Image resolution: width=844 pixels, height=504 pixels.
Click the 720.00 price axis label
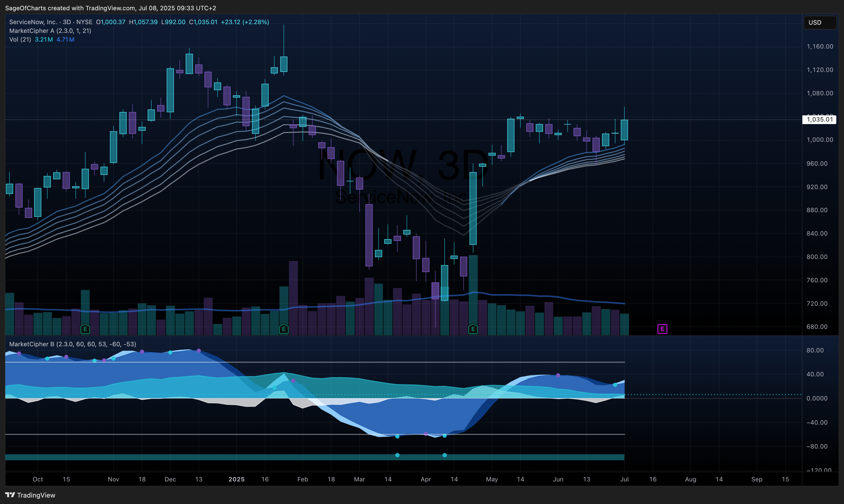(817, 303)
